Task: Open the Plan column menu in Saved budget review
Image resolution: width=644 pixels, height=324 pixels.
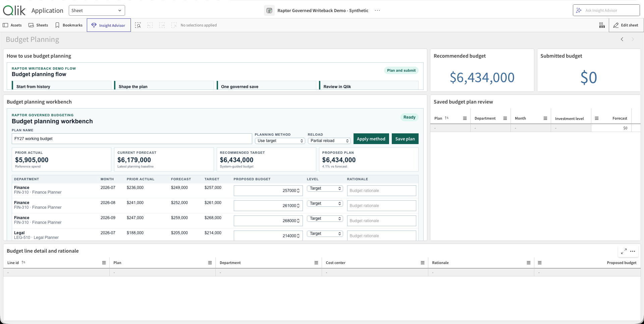Action: coord(465,118)
